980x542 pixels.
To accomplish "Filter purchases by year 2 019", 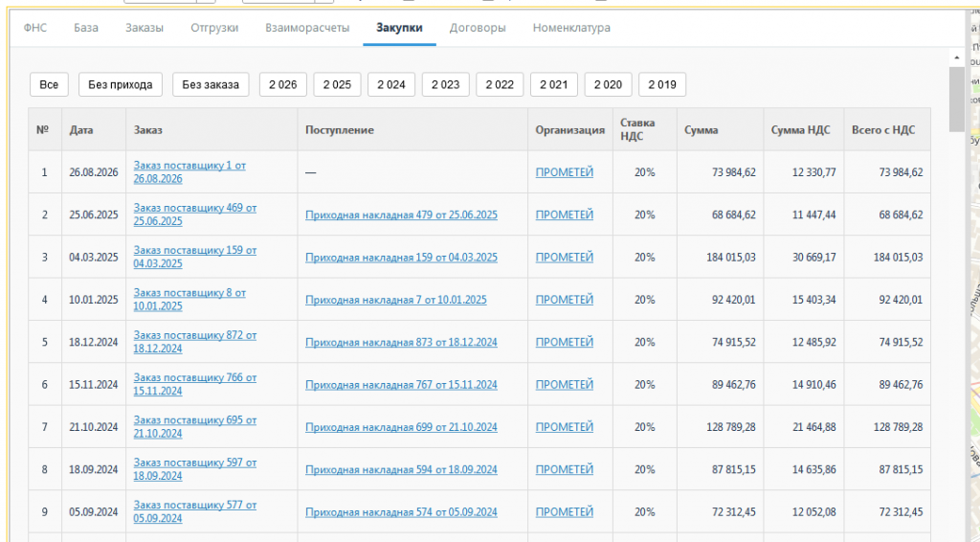I will [x=662, y=84].
